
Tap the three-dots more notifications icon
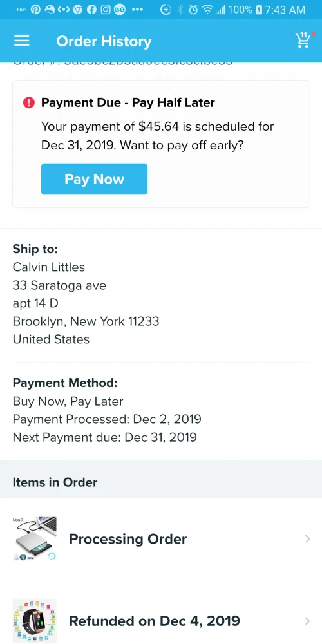pyautogui.click(x=138, y=10)
